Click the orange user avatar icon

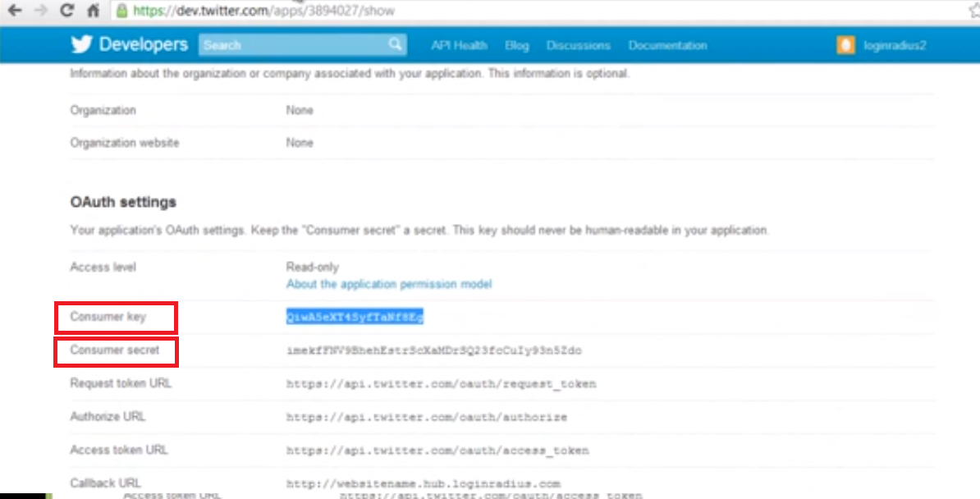(845, 45)
